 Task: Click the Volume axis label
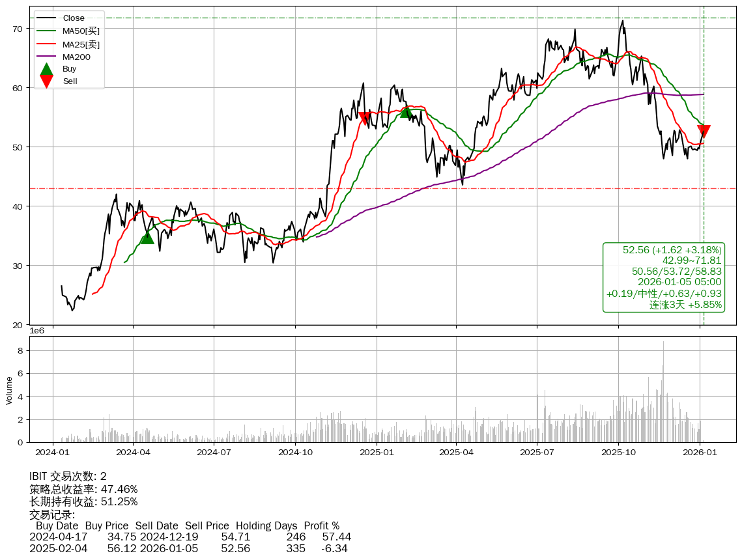pyautogui.click(x=9, y=390)
